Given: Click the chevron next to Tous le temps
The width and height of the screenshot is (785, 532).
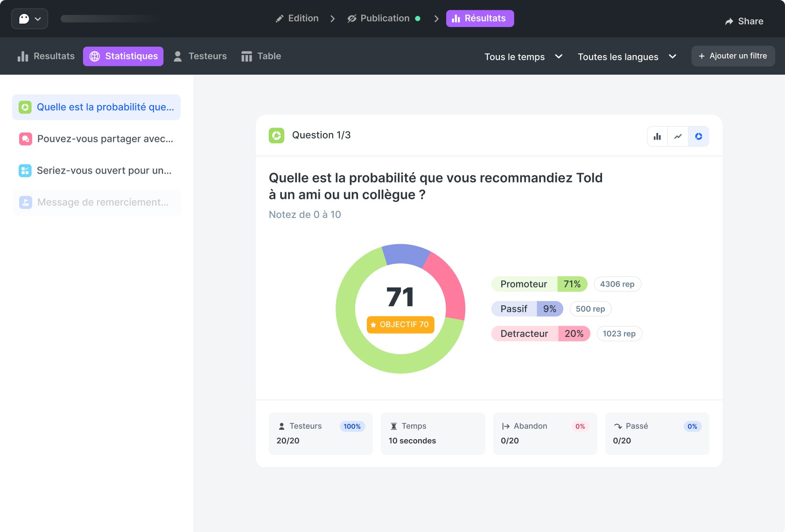Looking at the screenshot, I should (x=559, y=56).
